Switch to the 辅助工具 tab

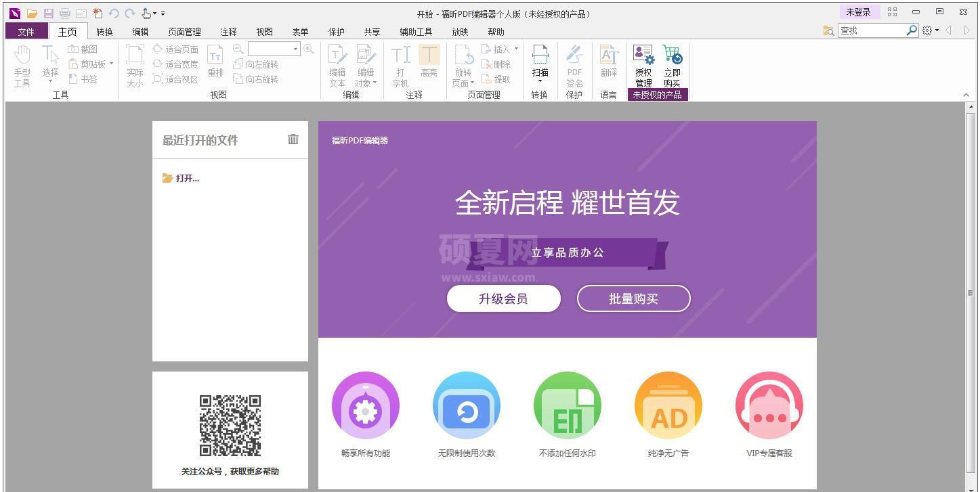pyautogui.click(x=416, y=32)
